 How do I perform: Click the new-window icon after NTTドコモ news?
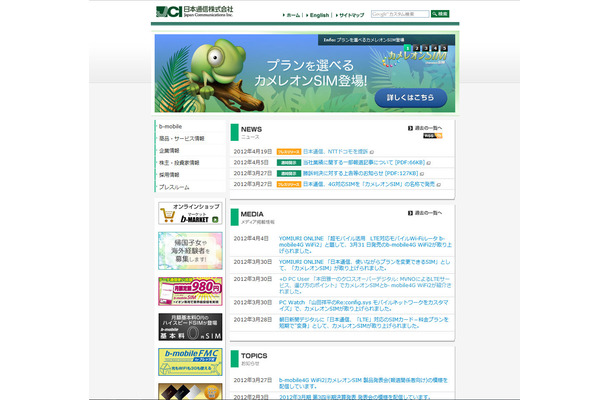coord(372,152)
